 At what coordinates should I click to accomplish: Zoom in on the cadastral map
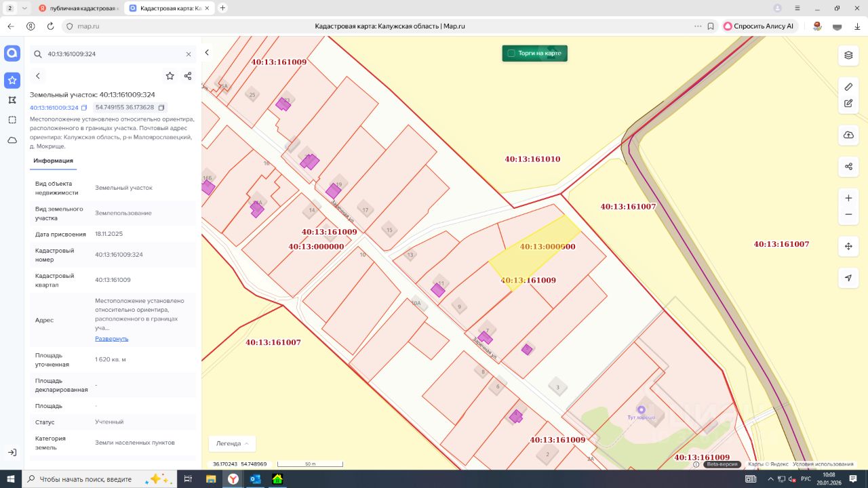(x=848, y=198)
